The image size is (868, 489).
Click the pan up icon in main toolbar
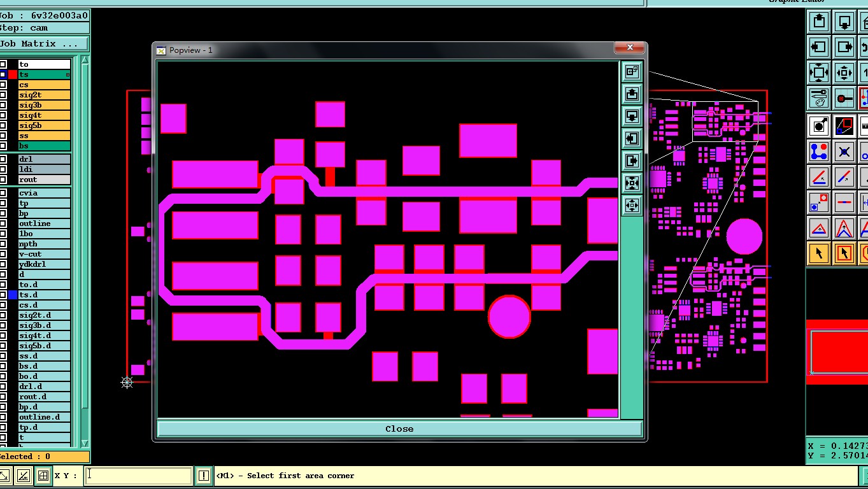[819, 22]
